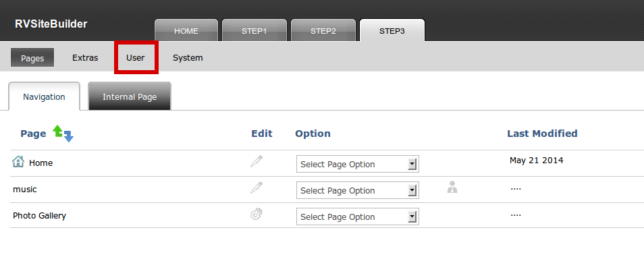Open the STEP2 tab

[323, 30]
